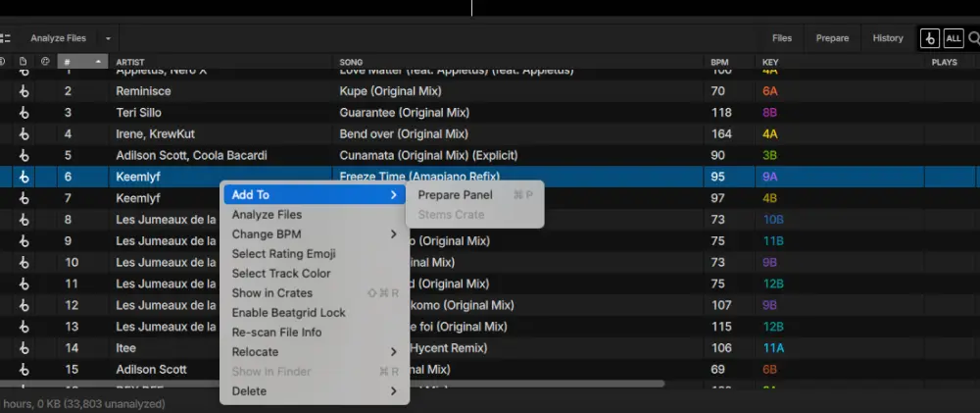Screen dimensions: 980x413
Task: Click the file type column header icon
Action: coord(24,62)
